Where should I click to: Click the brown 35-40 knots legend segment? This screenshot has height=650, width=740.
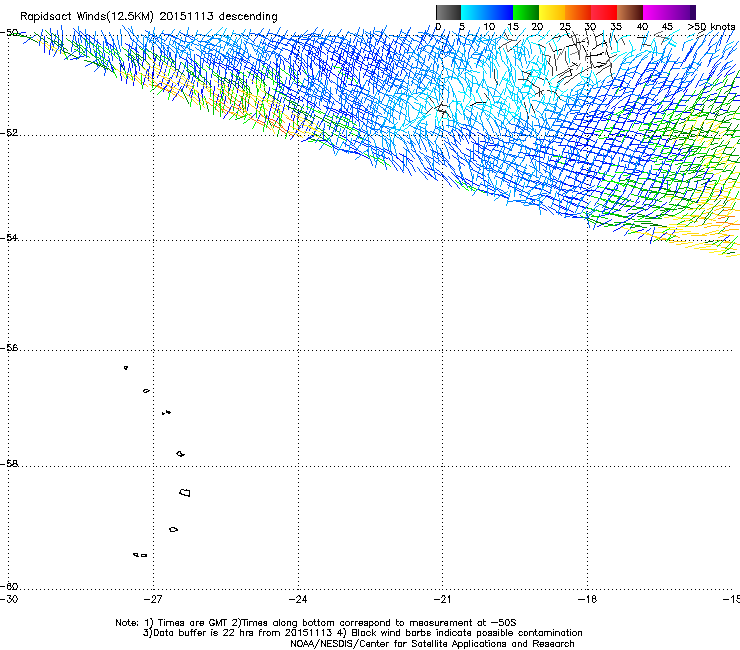click(630, 12)
